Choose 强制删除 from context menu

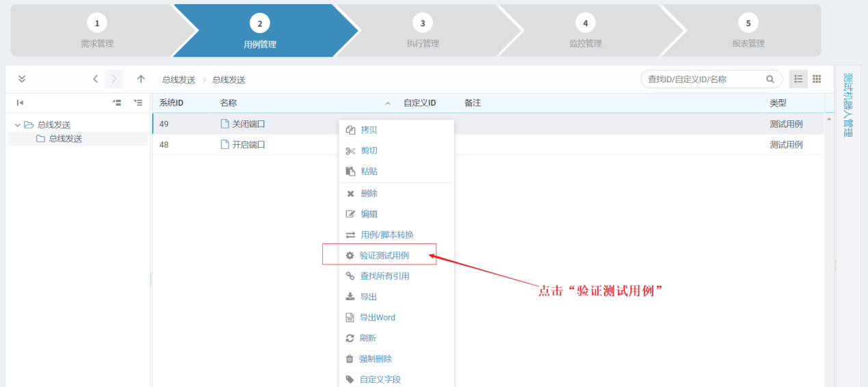pos(397,358)
